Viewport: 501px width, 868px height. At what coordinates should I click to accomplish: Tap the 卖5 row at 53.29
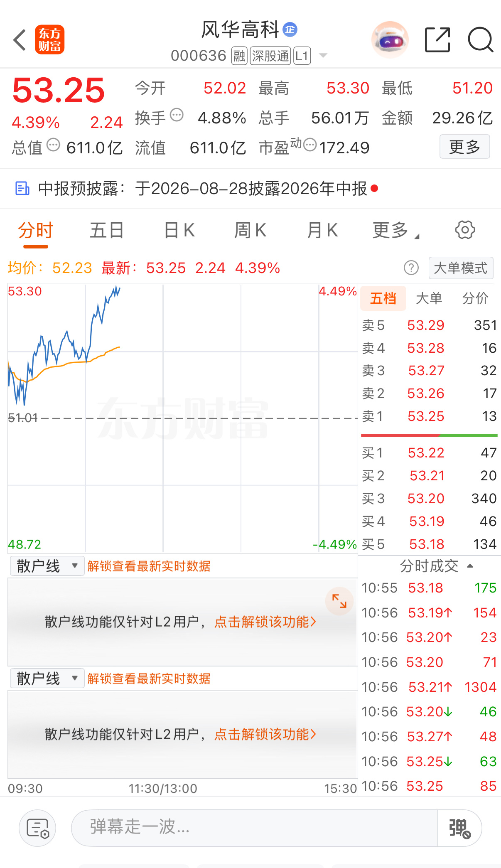click(x=429, y=325)
